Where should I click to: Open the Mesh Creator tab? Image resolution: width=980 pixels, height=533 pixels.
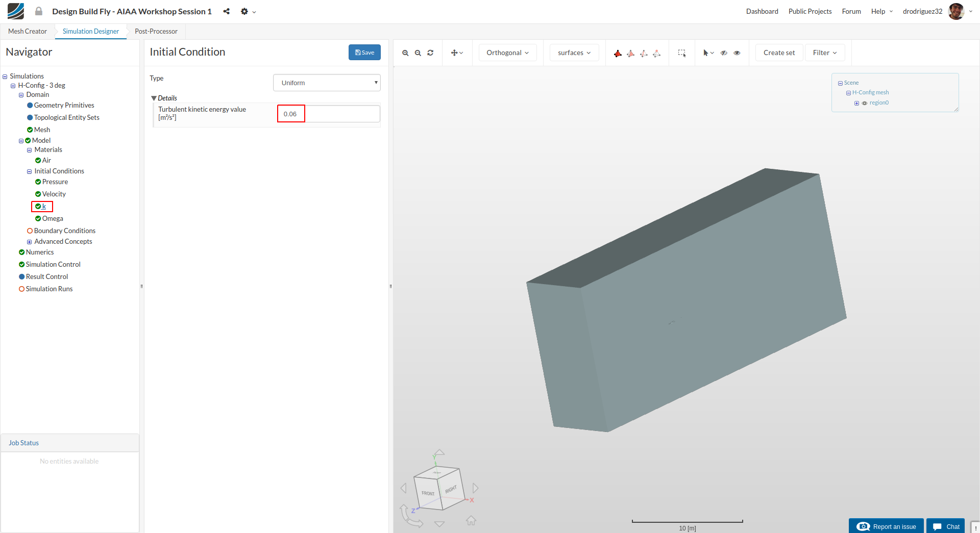click(28, 31)
